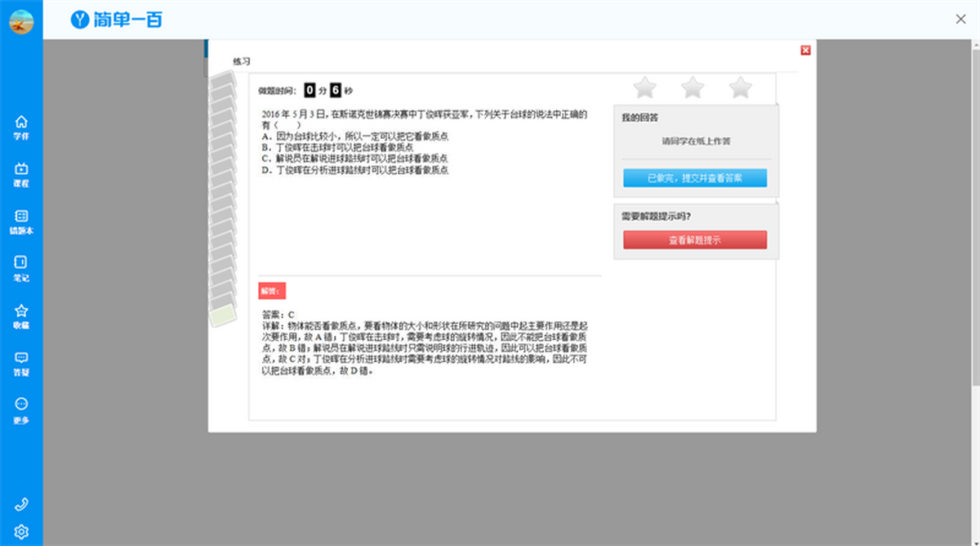The height and width of the screenshot is (546, 980).
Task: Close the 练习 dialog with red X
Action: (x=805, y=51)
